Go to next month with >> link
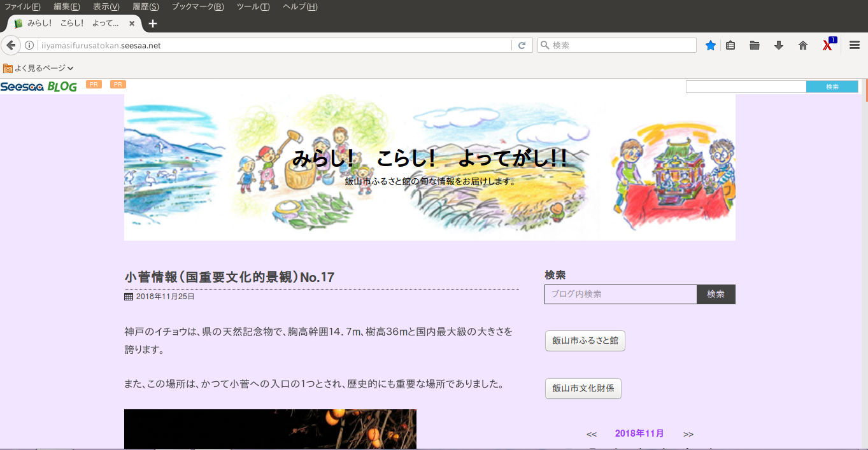This screenshot has height=450, width=868. click(688, 434)
